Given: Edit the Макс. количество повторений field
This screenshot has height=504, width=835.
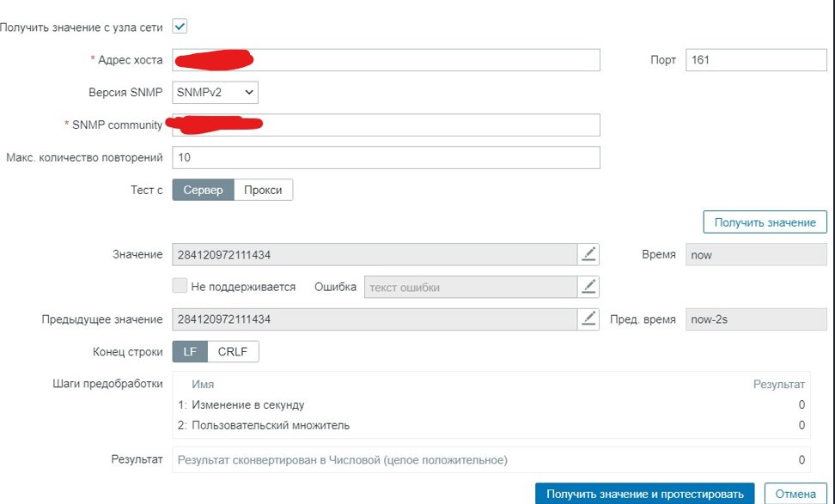Looking at the screenshot, I should coord(386,158).
